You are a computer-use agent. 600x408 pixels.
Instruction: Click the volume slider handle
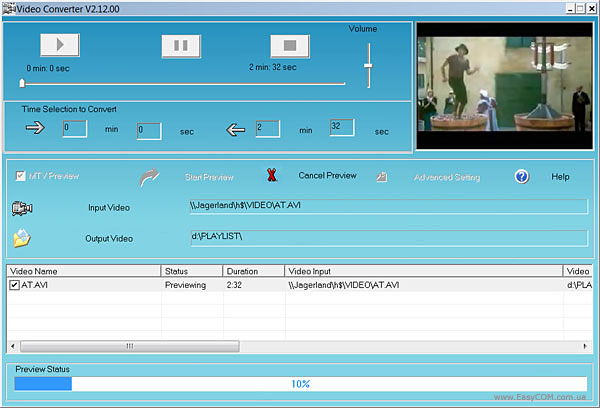pos(368,66)
